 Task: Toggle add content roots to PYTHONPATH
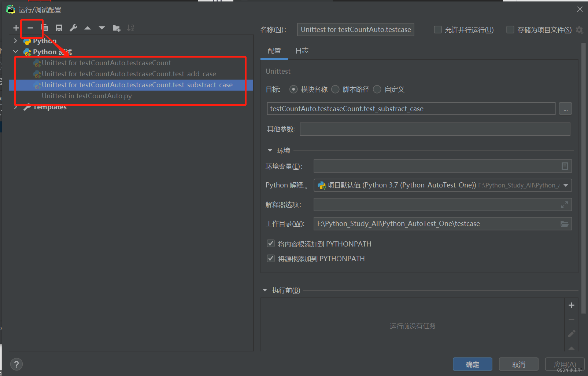pyautogui.click(x=271, y=244)
